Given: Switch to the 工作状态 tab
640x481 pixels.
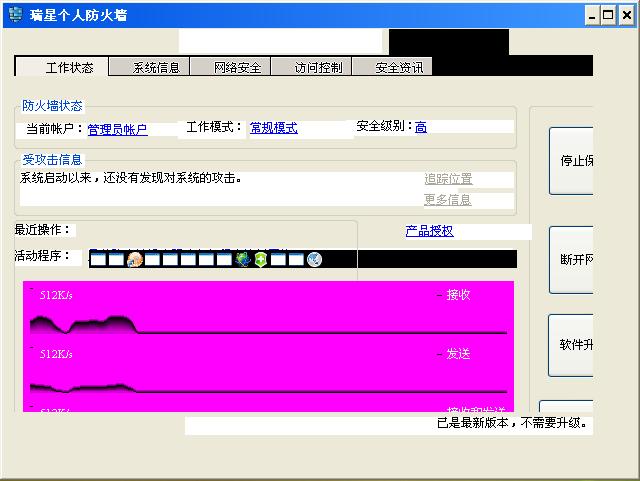Looking at the screenshot, I should (x=62, y=67).
